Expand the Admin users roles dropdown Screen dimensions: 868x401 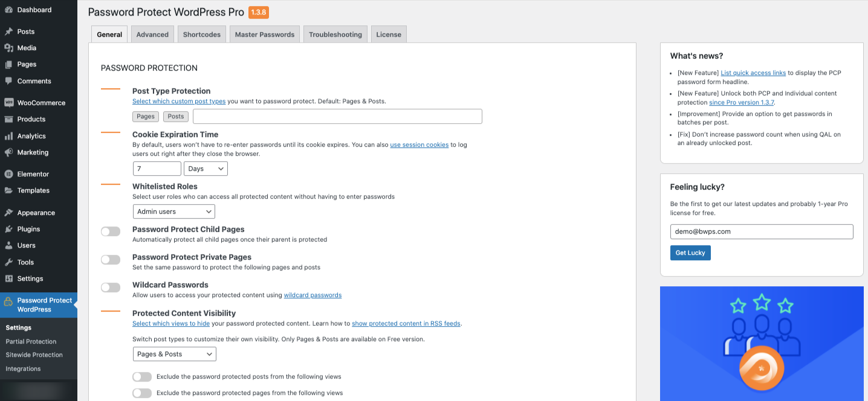(x=173, y=211)
